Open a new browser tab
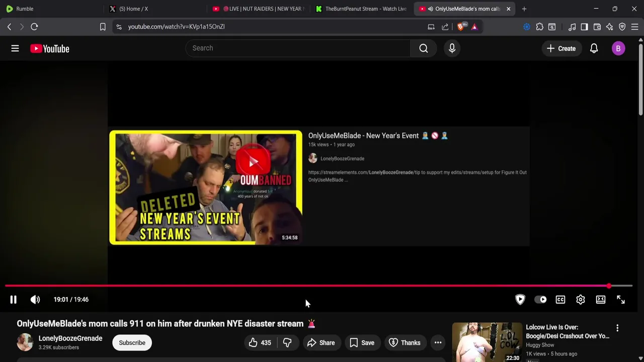The image size is (644, 362). pos(524,9)
